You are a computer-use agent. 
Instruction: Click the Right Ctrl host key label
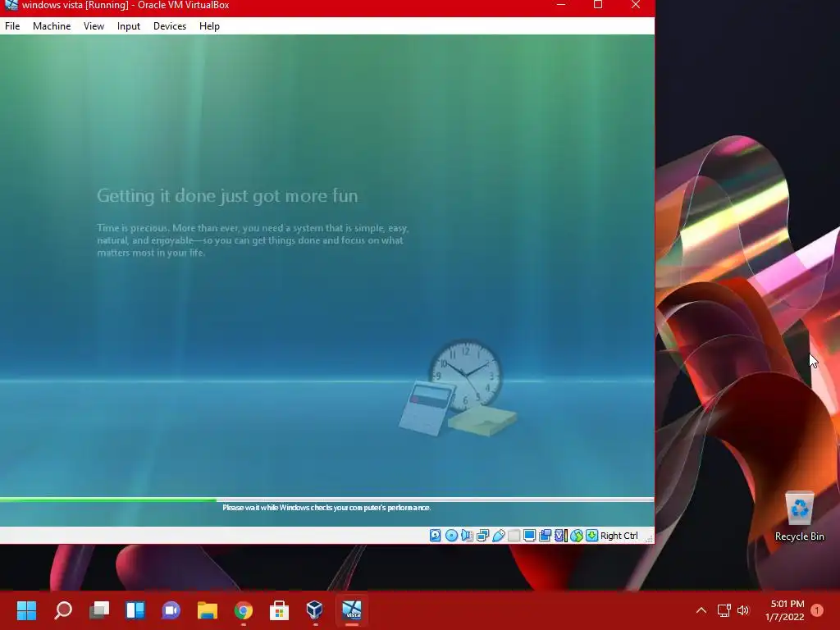(619, 535)
